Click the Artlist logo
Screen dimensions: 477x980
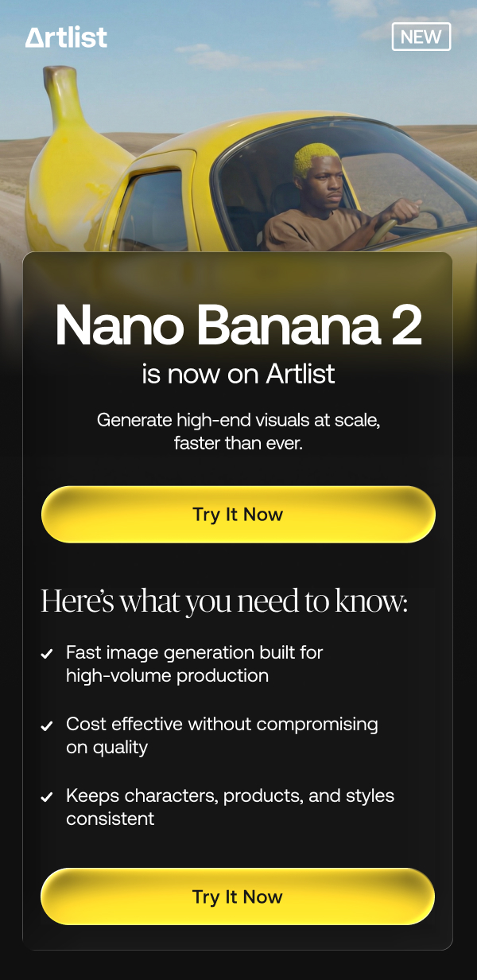66,37
